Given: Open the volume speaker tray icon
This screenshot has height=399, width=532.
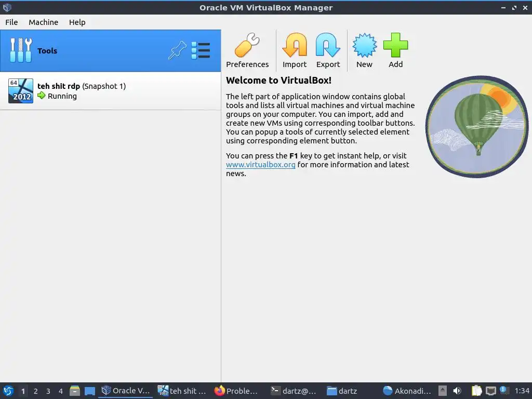Looking at the screenshot, I should pyautogui.click(x=457, y=391).
